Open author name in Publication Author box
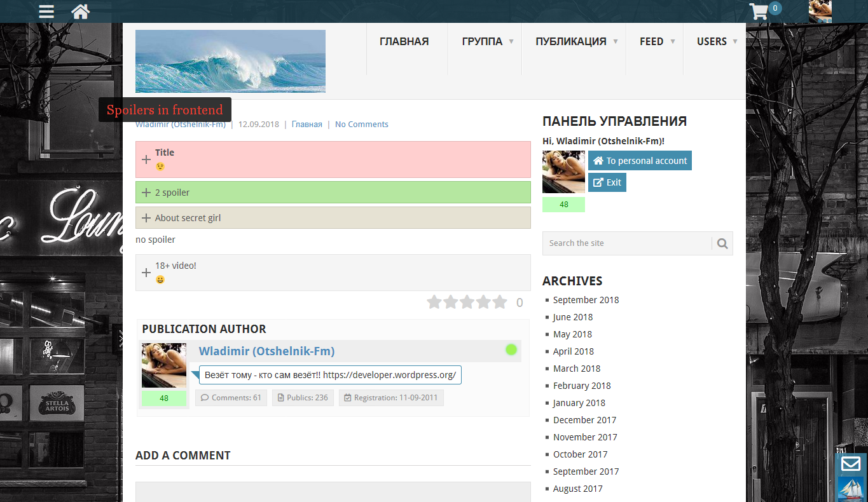Image resolution: width=868 pixels, height=502 pixels. [x=266, y=351]
